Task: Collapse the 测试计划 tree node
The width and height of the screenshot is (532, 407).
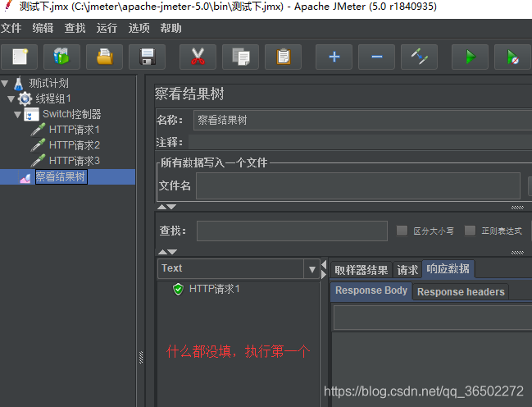Action: pos(5,83)
